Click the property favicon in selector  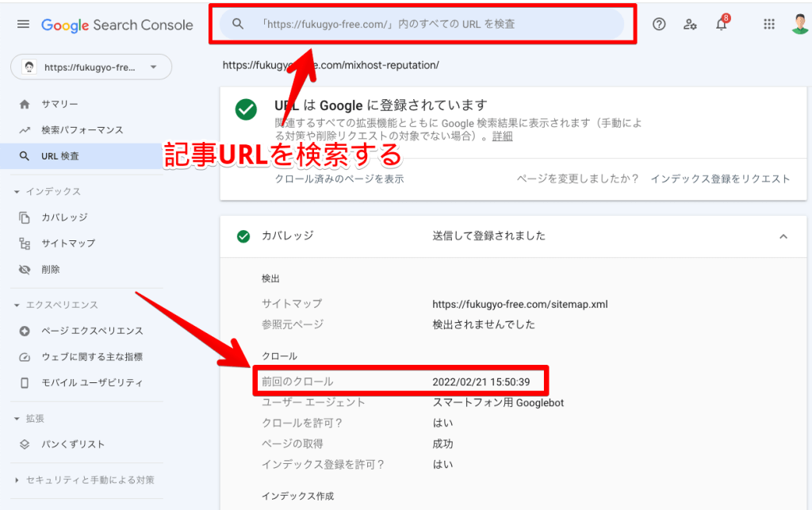(x=29, y=67)
